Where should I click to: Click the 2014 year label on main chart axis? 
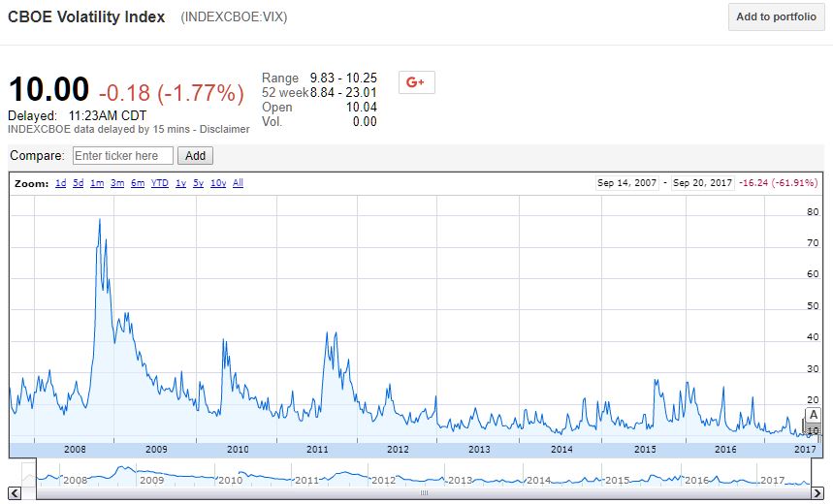(x=561, y=450)
